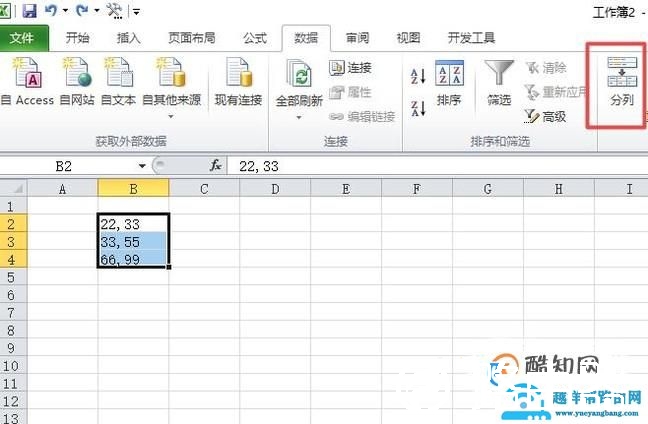Import data 自文本
This screenshot has height=424, width=648.
[118, 81]
